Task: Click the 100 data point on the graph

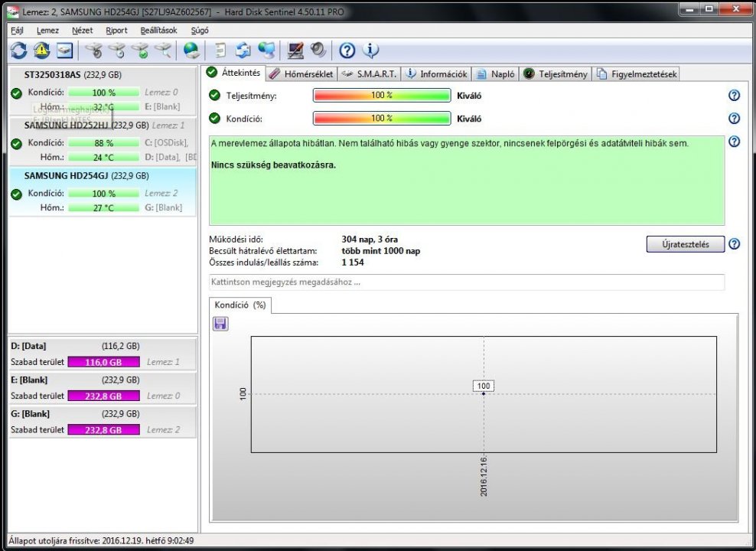Action: [x=484, y=394]
